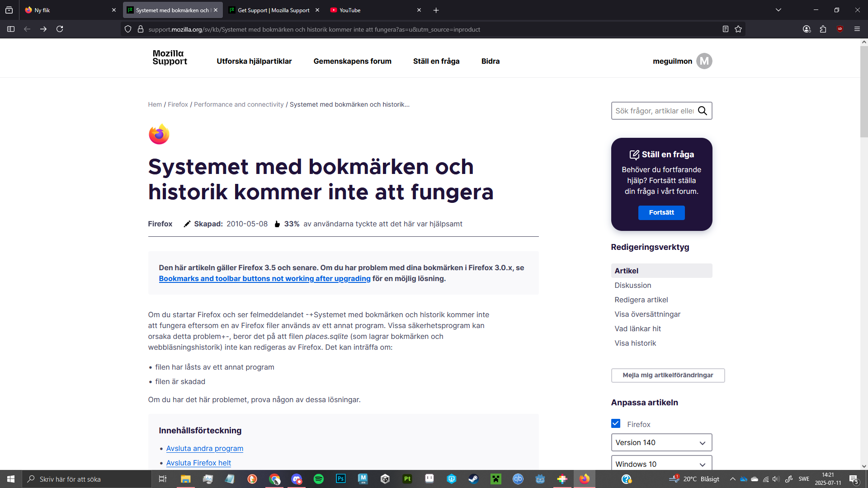Screen dimensions: 868x488
Task: Expand the Windows 10 dropdown
Action: click(x=661, y=463)
